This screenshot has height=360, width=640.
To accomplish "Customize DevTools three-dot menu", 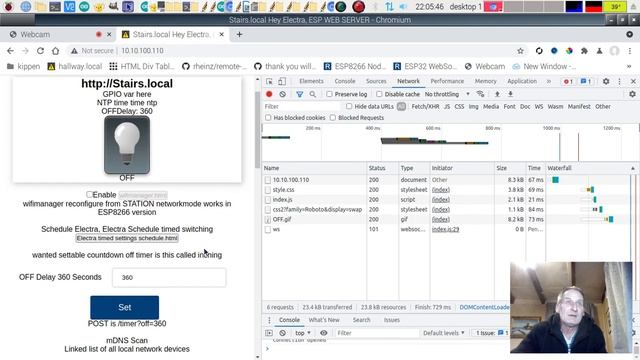I will 620,81.
